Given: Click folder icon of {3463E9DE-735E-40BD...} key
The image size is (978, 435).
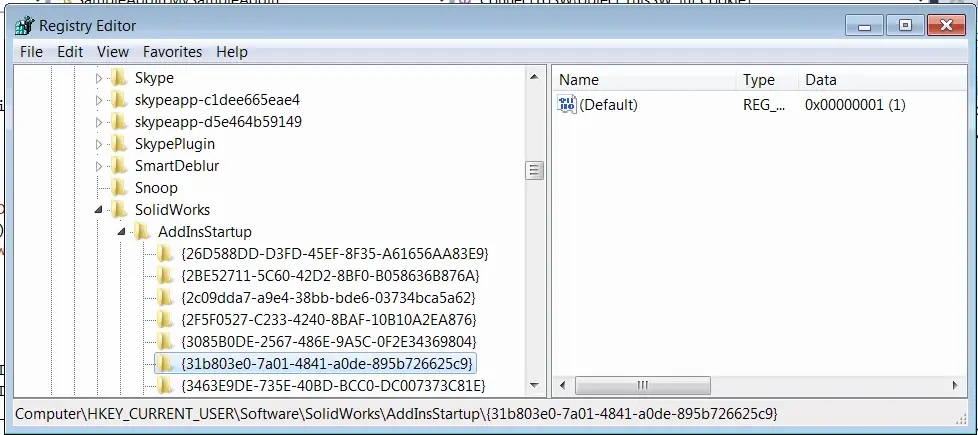Looking at the screenshot, I should (x=165, y=386).
